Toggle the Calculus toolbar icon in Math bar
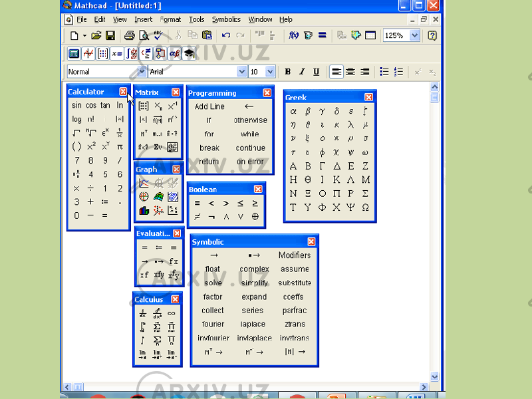 tap(131, 54)
